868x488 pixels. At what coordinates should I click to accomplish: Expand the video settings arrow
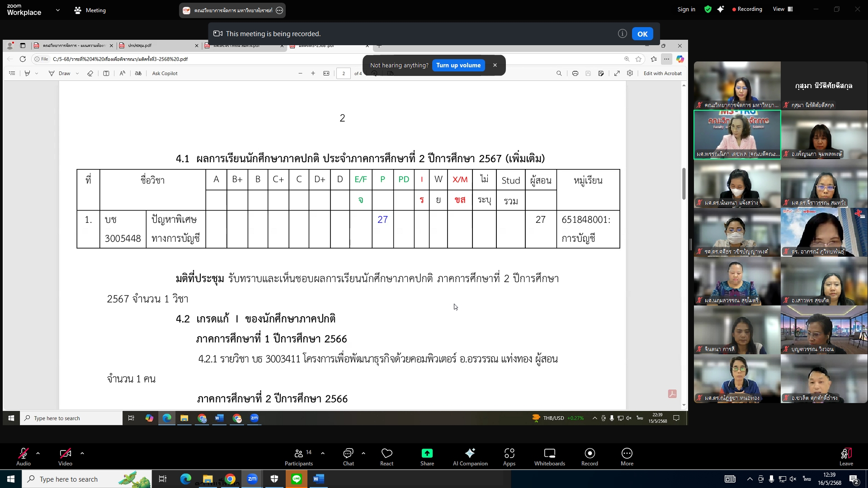point(82,453)
